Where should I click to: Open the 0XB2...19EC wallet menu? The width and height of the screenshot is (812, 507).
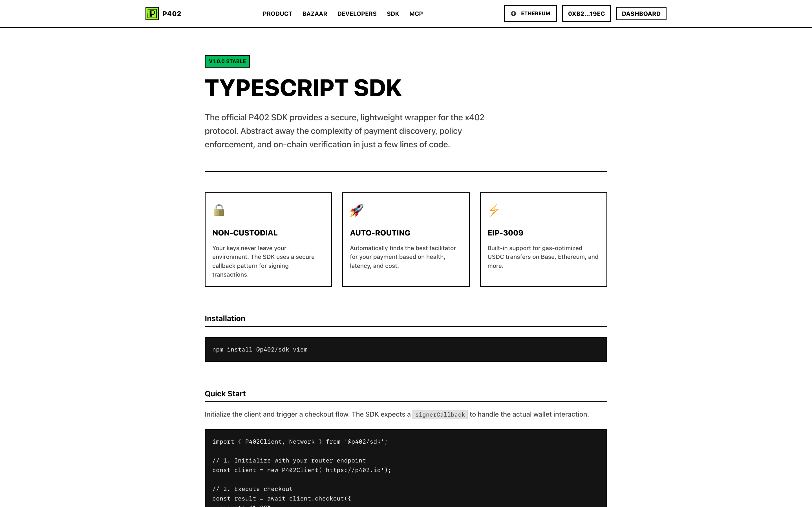coord(586,14)
